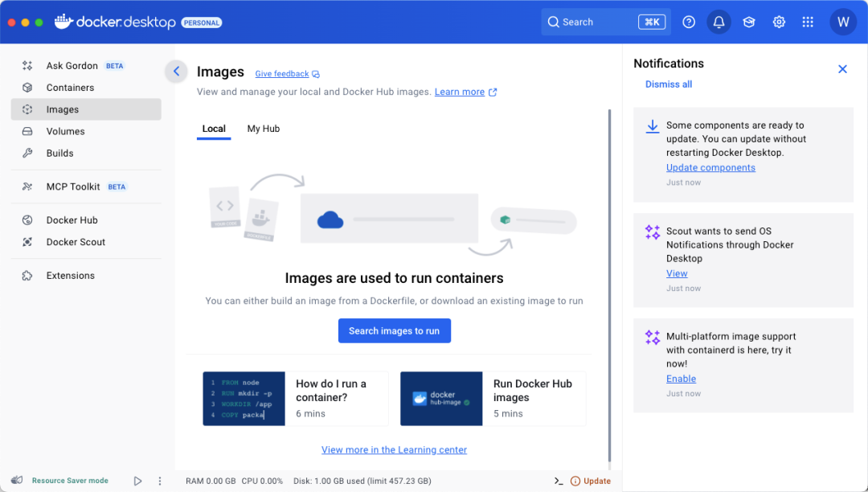Viewport: 868px width, 492px height.
Task: Click the help question mark icon
Action: [x=689, y=23]
